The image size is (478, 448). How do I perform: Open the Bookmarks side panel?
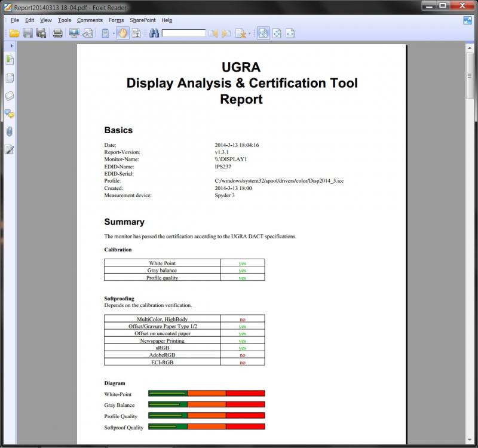point(10,60)
